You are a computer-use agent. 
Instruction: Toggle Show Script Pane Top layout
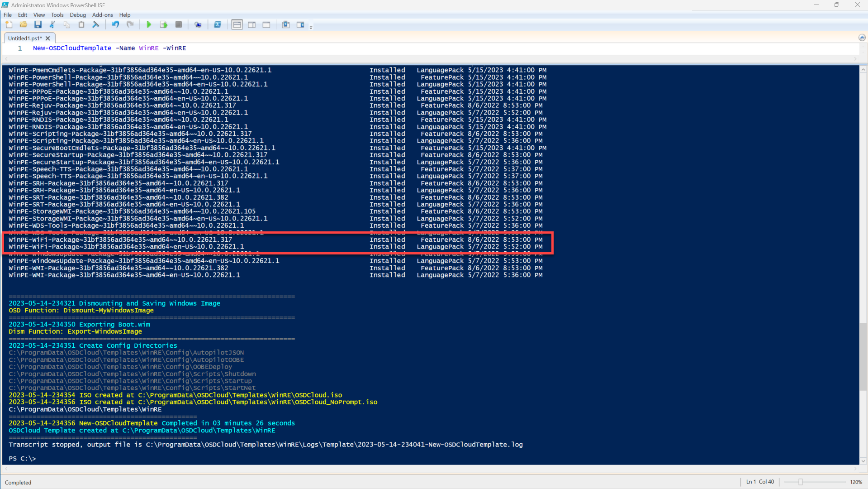[x=237, y=25]
